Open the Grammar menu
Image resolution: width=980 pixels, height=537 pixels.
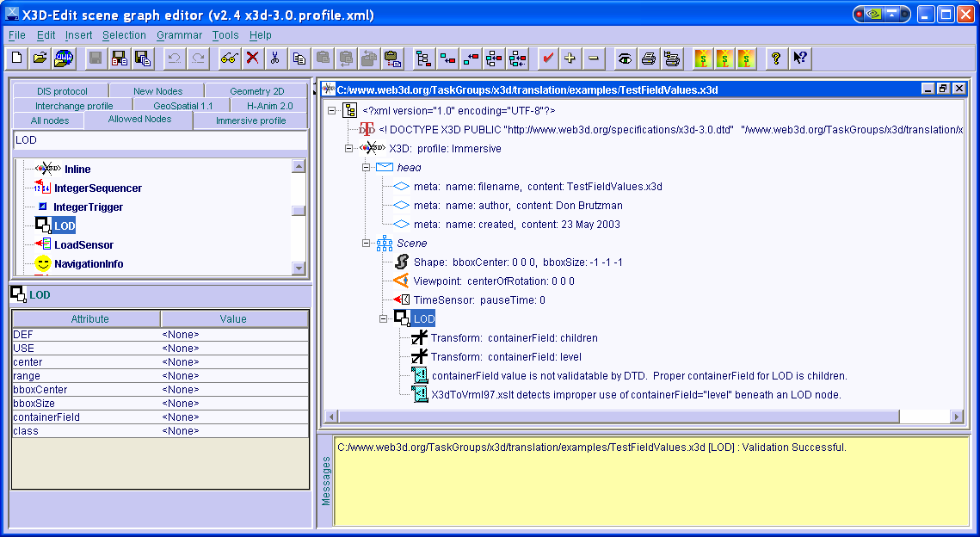tap(179, 35)
